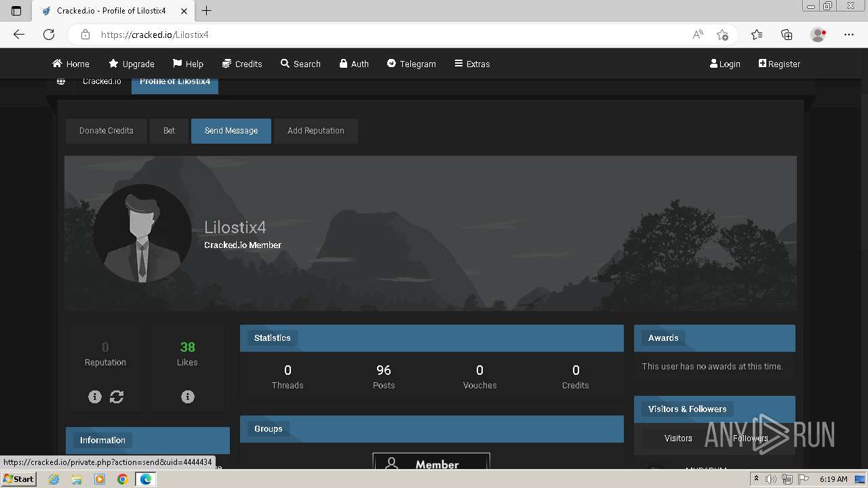The height and width of the screenshot is (488, 868).
Task: Click the Information panel header
Action: click(148, 441)
